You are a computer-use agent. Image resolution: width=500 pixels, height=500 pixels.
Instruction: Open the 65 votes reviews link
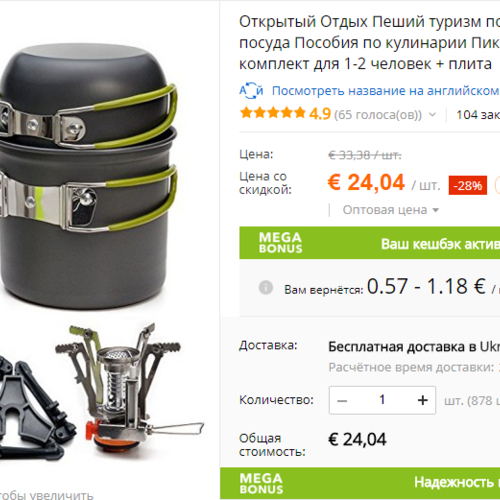point(378,115)
